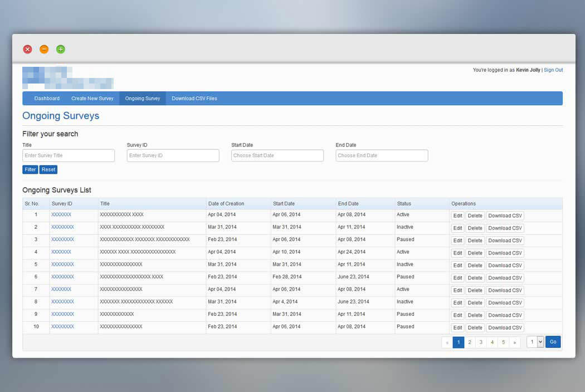Select the current page 1 pagination button
585x392 pixels.
click(x=459, y=342)
